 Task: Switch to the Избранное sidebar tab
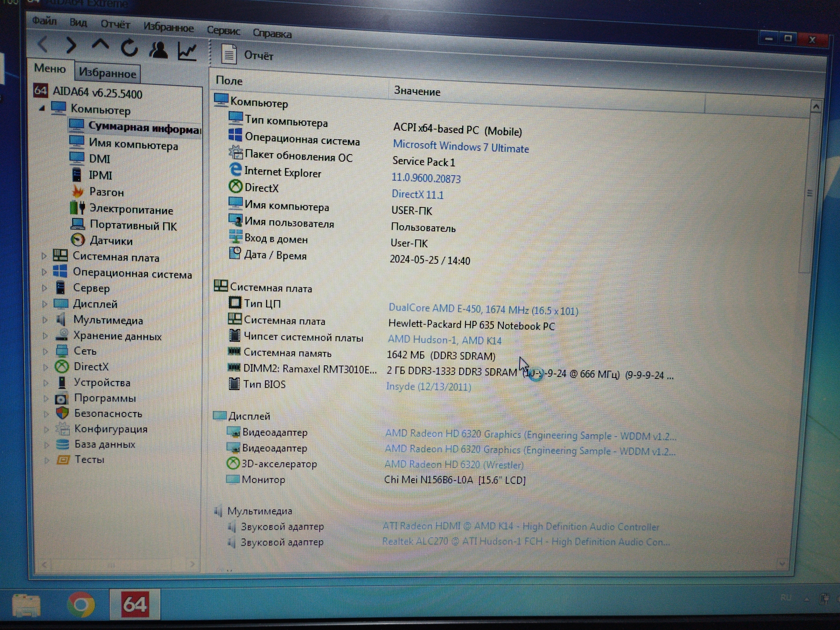click(107, 73)
